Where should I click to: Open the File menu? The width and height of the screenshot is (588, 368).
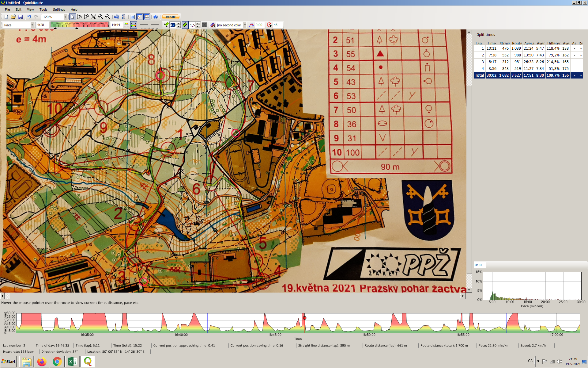tap(7, 10)
